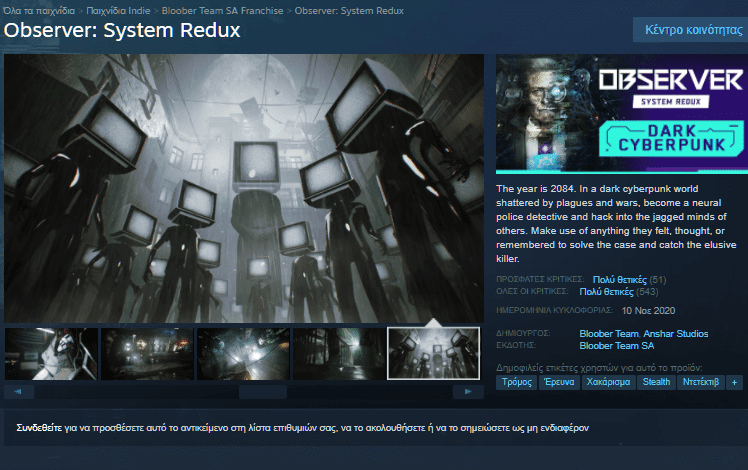Click the Observer Dark Cyberpunk header image
The width and height of the screenshot is (748, 470).
click(x=622, y=114)
